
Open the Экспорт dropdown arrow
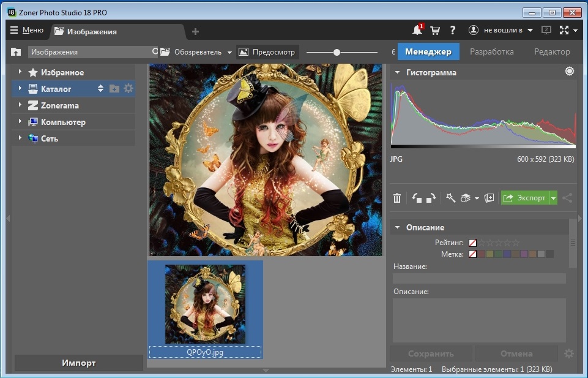(553, 198)
